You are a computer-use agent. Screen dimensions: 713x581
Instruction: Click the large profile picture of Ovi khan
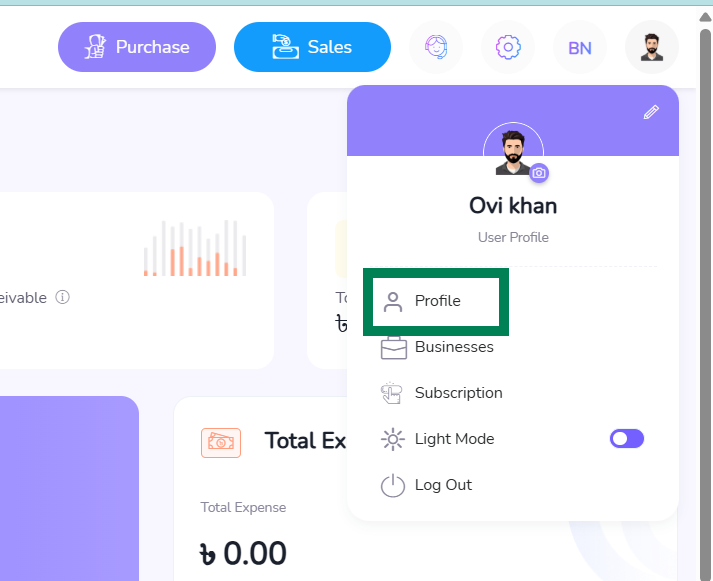point(513,152)
